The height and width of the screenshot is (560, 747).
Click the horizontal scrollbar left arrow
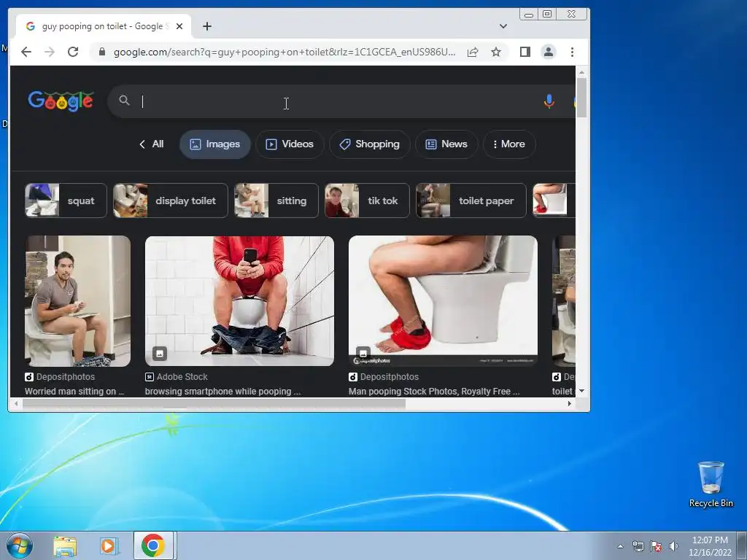16,404
